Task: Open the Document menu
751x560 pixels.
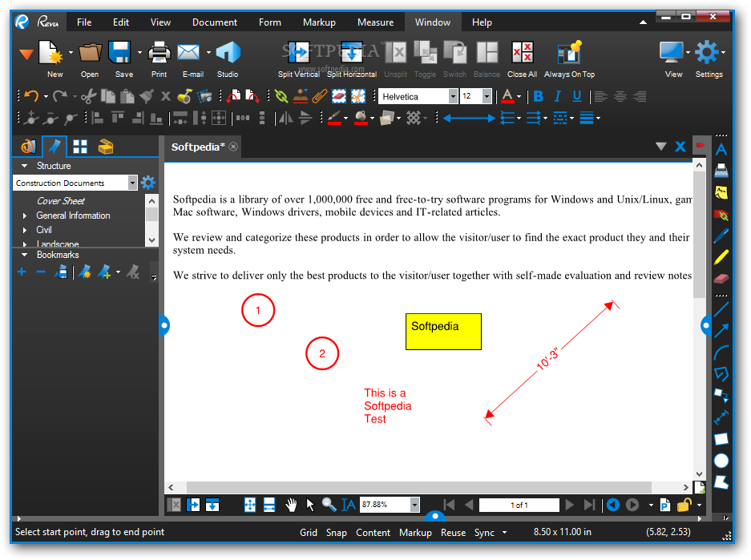Action: (215, 22)
